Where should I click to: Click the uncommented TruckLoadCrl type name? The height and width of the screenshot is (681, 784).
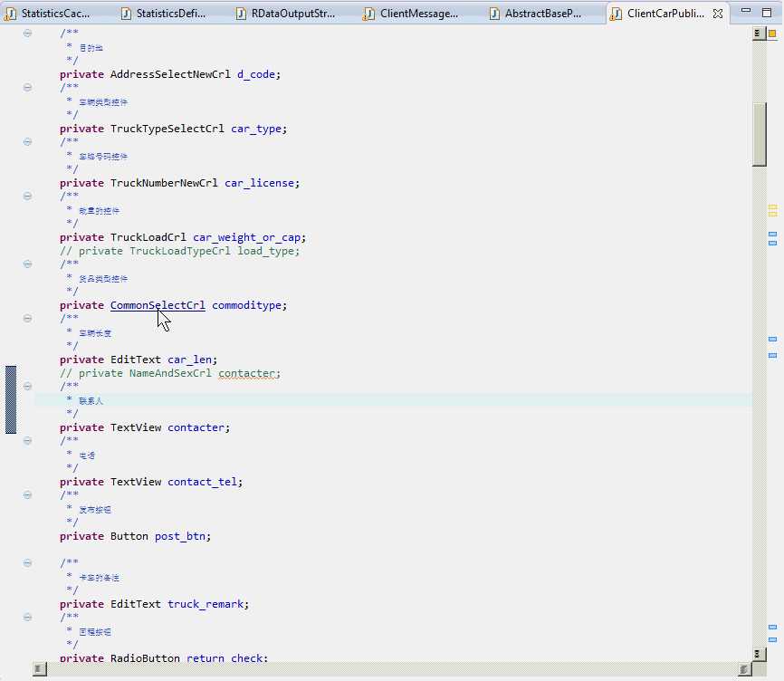[x=148, y=237]
